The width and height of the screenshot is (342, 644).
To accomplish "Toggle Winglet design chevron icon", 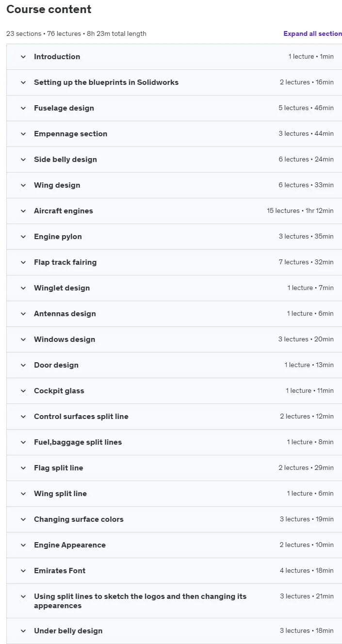I will [x=23, y=288].
